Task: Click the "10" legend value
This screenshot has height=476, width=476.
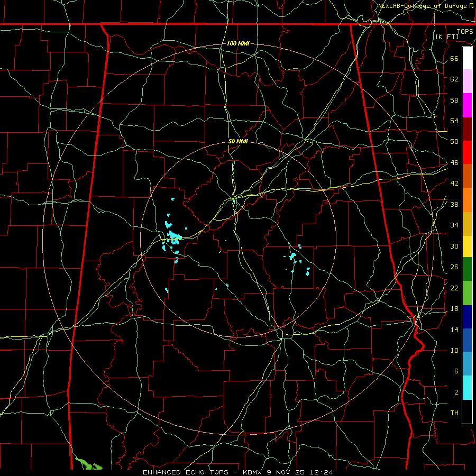Action: click(454, 351)
